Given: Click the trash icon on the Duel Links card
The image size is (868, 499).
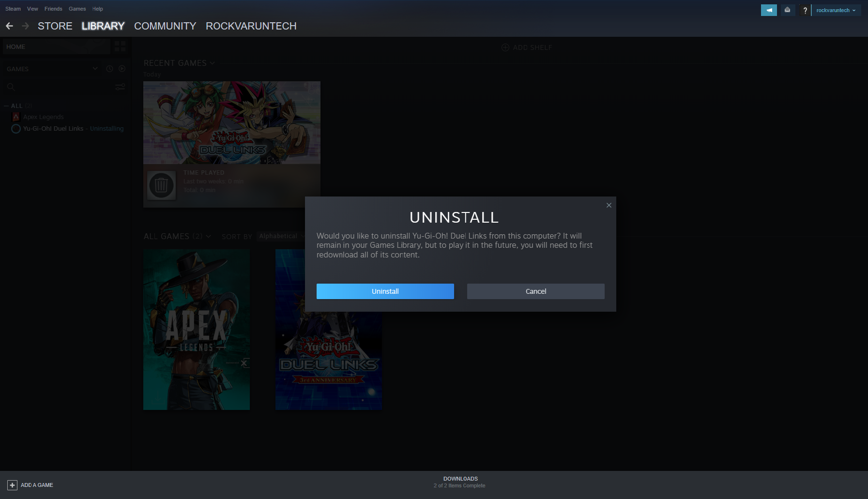Looking at the screenshot, I should point(161,185).
